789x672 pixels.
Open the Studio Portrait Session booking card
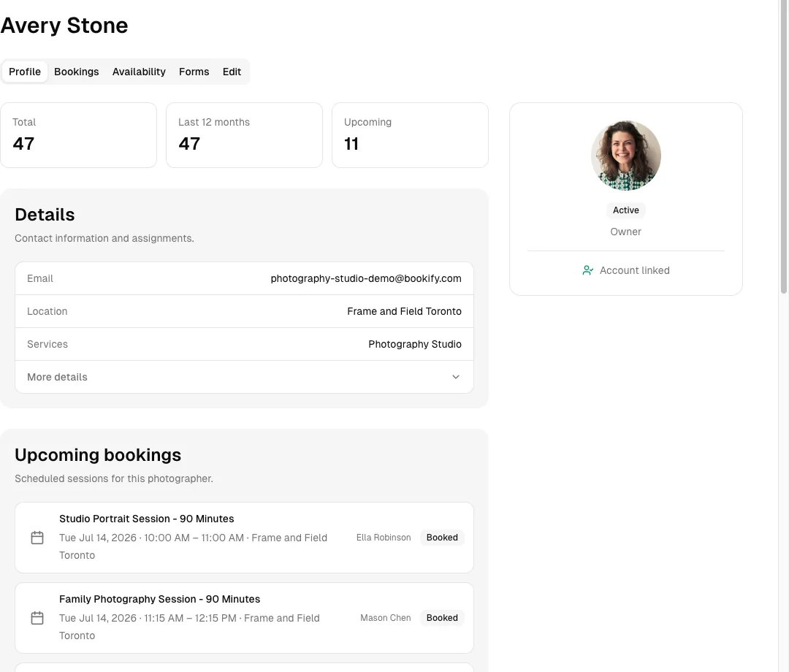point(244,538)
